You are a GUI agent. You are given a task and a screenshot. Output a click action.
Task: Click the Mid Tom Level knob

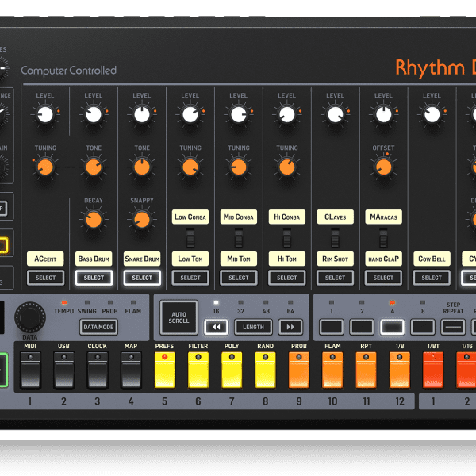point(239,115)
